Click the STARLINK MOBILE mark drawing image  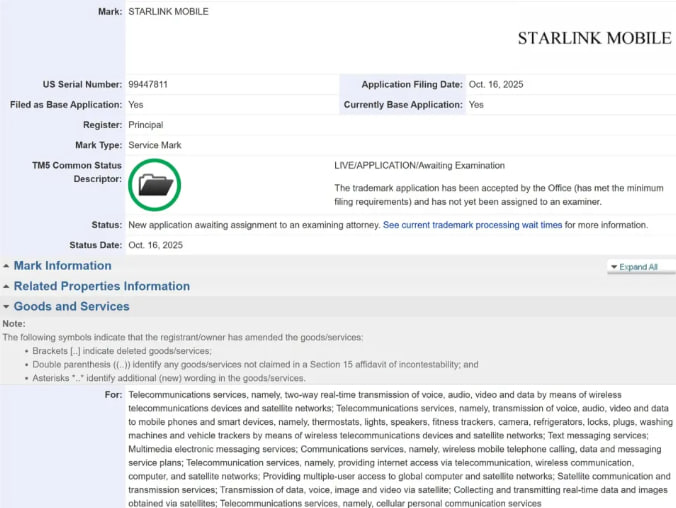[x=595, y=38]
